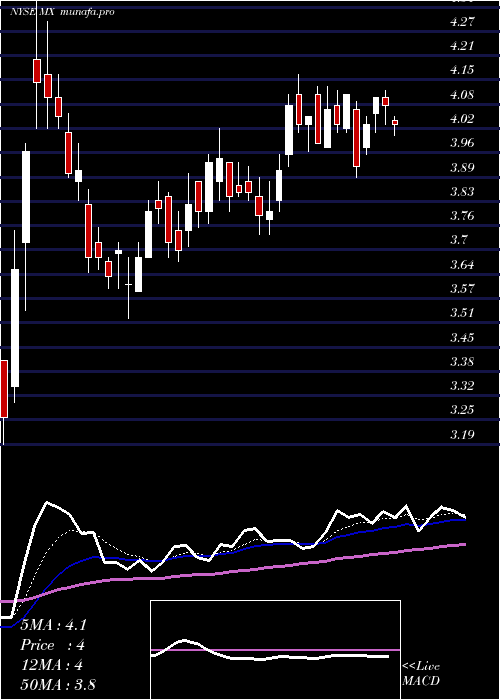Select the 4.27 price axis label
This screenshot has height=700, width=500.
click(x=462, y=22)
